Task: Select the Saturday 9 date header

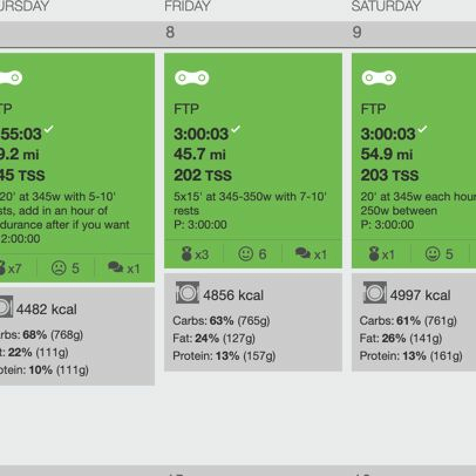Action: pos(414,32)
